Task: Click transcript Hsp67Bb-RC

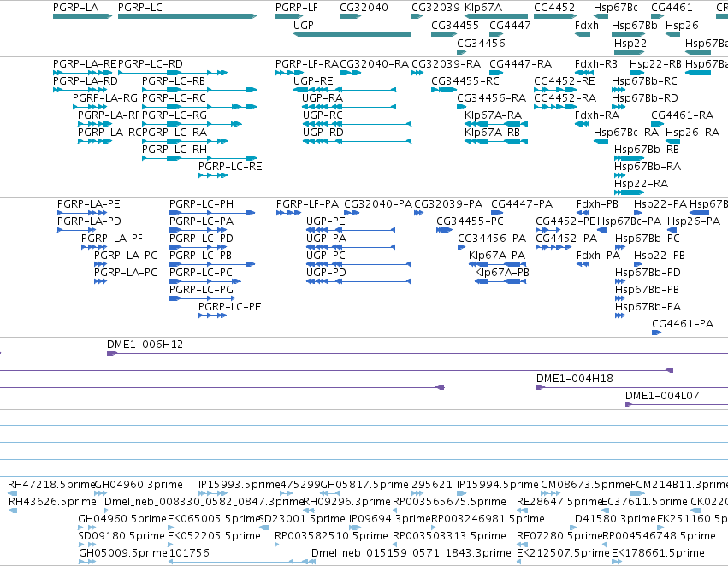Action: coord(619,90)
